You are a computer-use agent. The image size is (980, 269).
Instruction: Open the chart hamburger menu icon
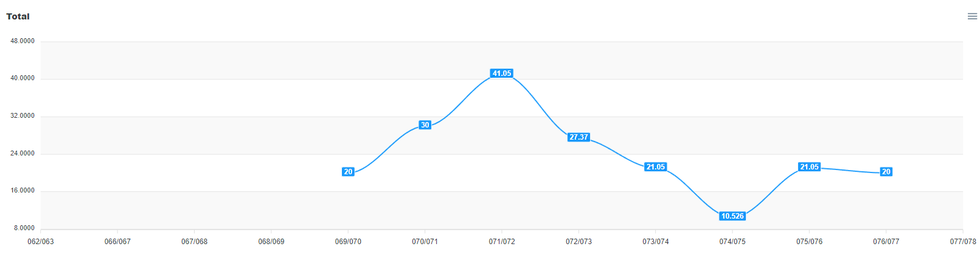point(972,16)
